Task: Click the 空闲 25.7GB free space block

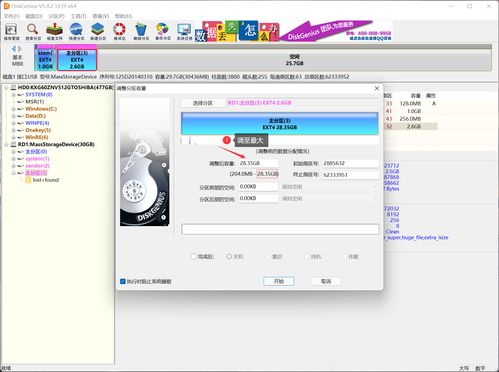Action: point(294,60)
